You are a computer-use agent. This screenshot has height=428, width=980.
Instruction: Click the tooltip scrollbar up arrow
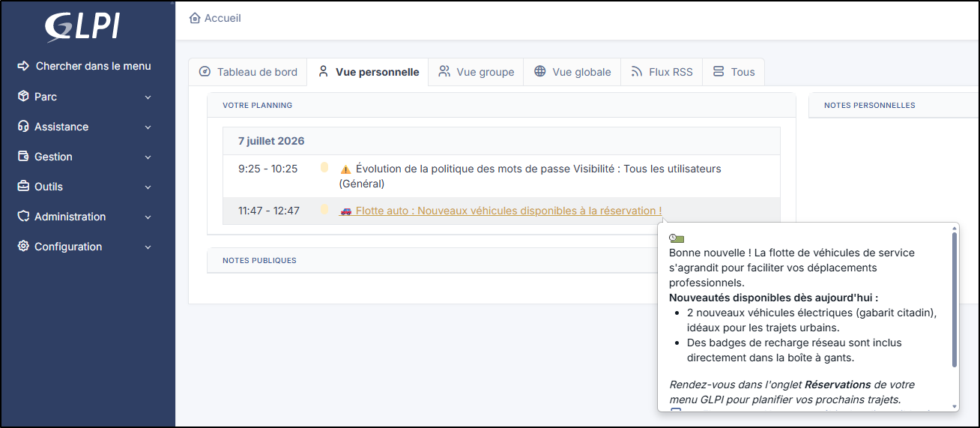pyautogui.click(x=954, y=226)
